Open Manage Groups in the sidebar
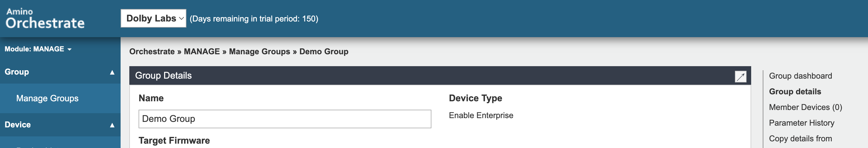Screen dimensions: 868x148 pos(47,98)
